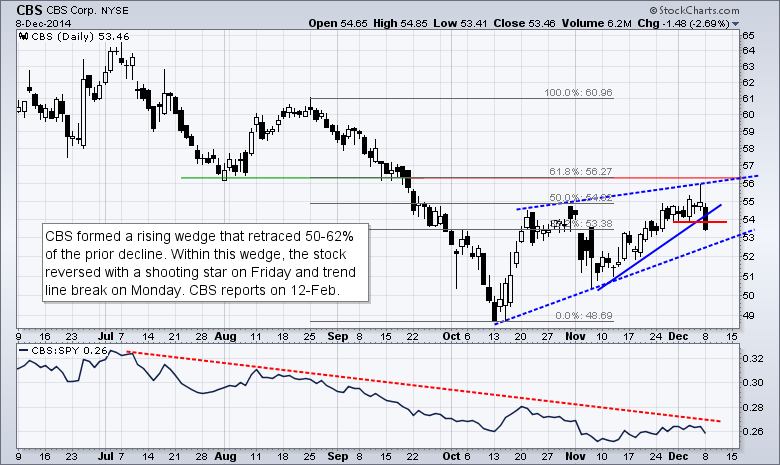Click the 0.28 ratio axis label
Image resolution: width=780 pixels, height=465 pixels.
[753, 407]
